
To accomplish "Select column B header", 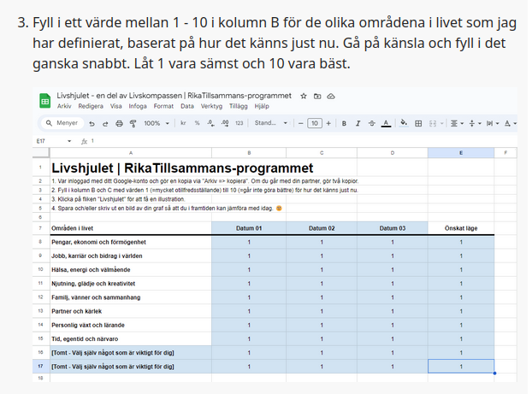I will 249,153.
